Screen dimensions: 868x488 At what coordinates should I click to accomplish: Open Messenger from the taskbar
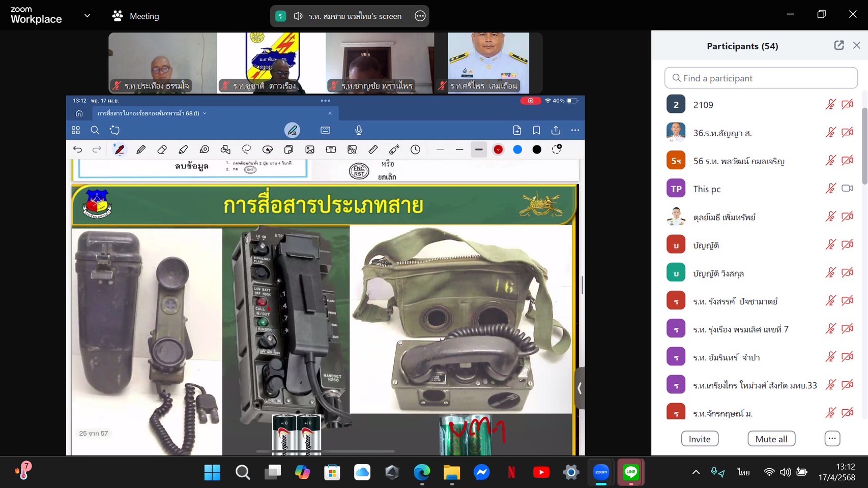(481, 472)
